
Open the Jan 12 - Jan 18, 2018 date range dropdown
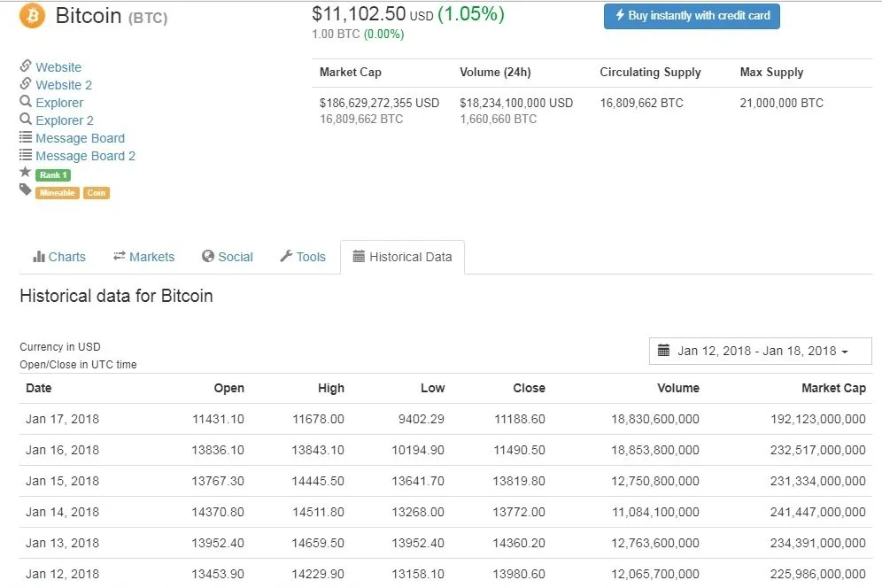click(x=760, y=351)
